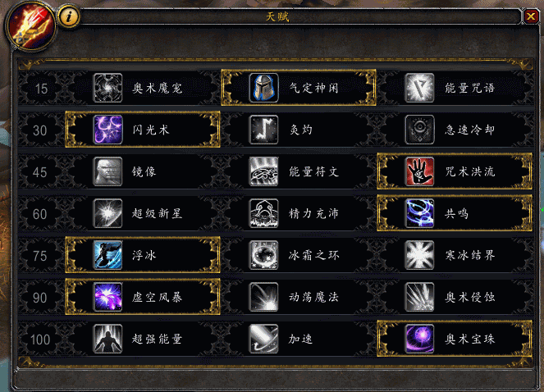
Task: Click the 浮冰 talent icon
Action: (x=108, y=255)
